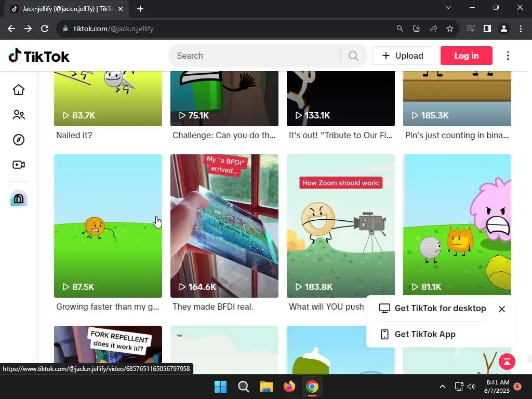
Task: Select the Jacknjellify TikTok tab
Action: point(66,9)
